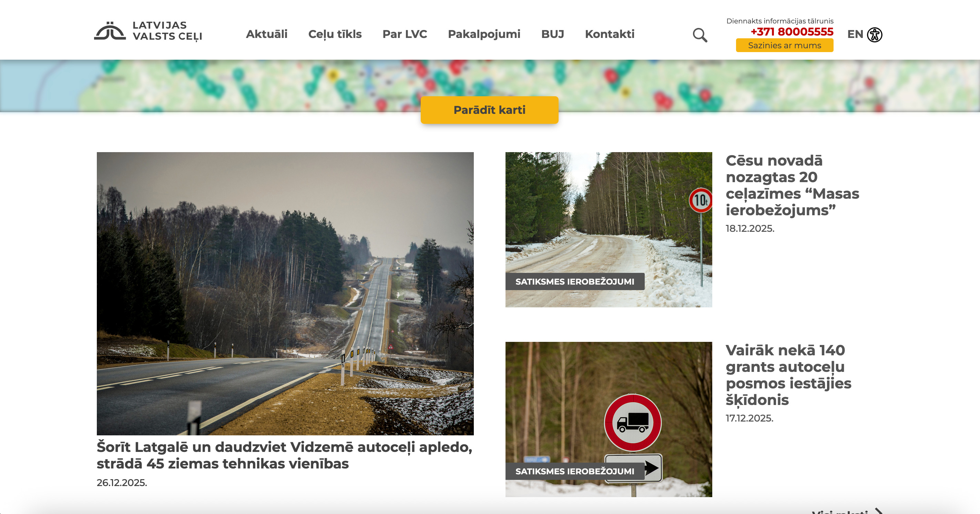Click the Satiksmes ierobežojumi tag on the snowy road image

[x=574, y=281]
